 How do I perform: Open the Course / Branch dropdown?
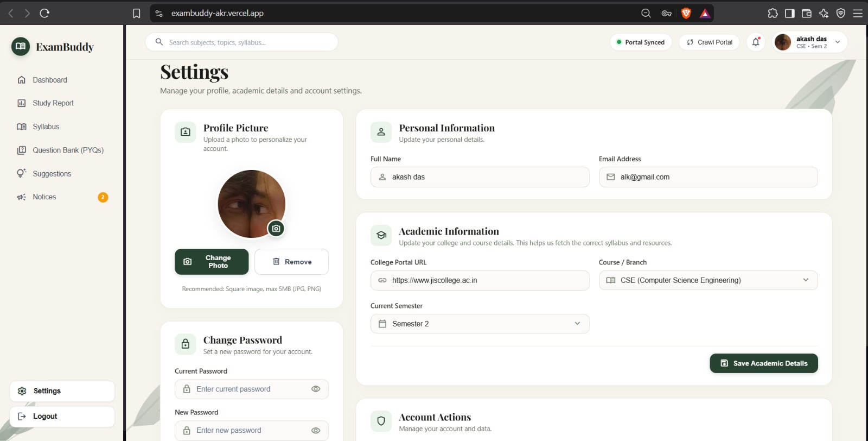point(708,280)
